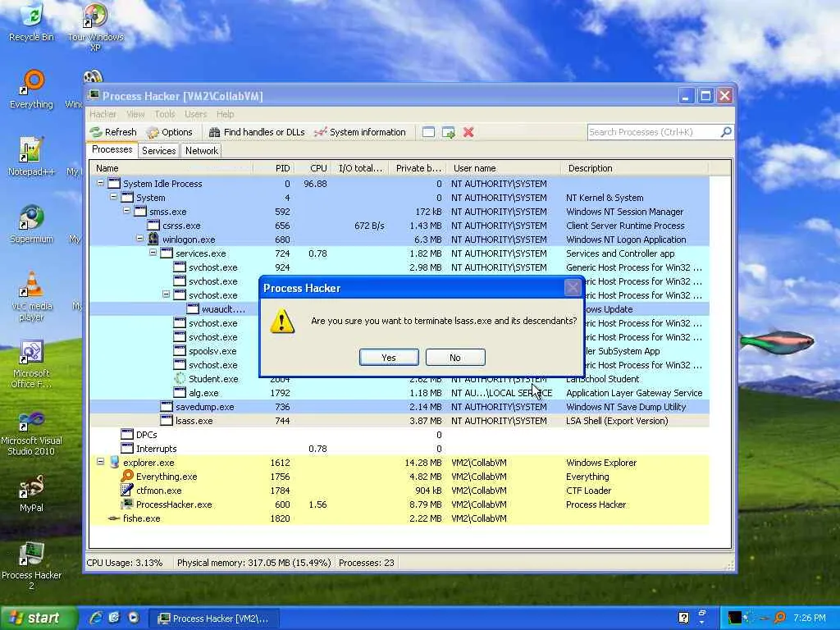The image size is (840, 630).
Task: Select the csrss.exe process row
Action: [399, 226]
